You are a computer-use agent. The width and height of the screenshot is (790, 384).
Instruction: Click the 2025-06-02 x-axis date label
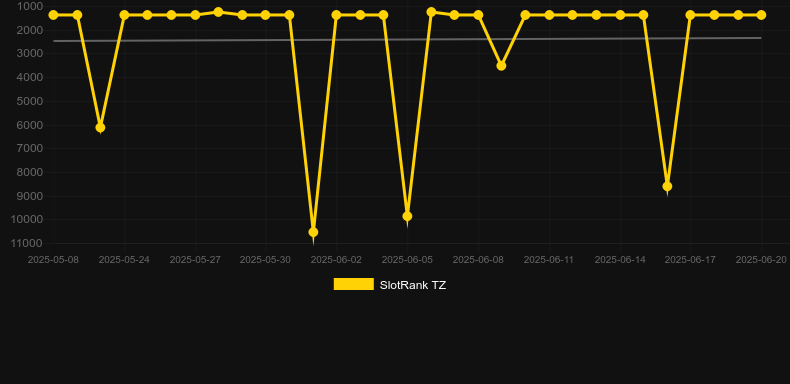coord(336,260)
